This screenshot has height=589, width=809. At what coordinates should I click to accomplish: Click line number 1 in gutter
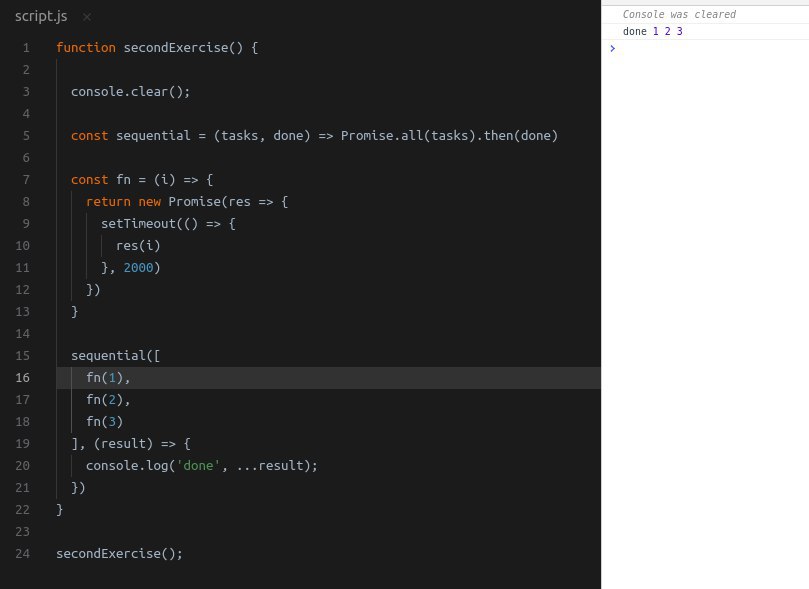point(26,48)
